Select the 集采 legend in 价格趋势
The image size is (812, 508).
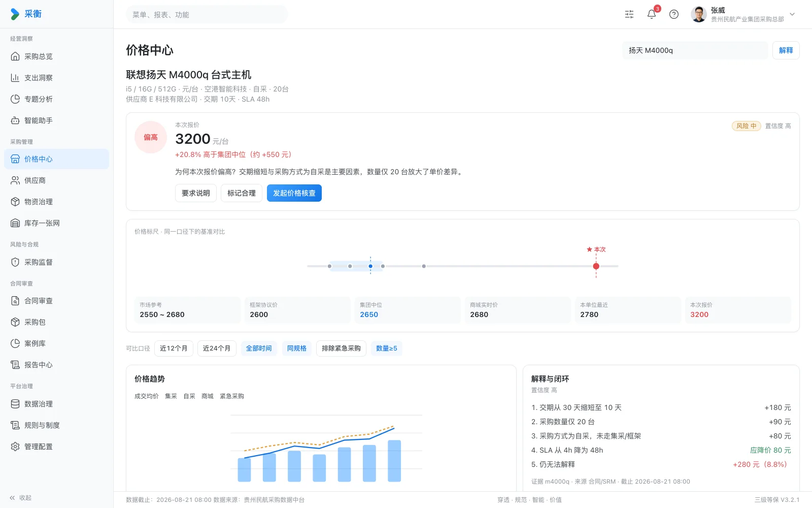click(171, 396)
